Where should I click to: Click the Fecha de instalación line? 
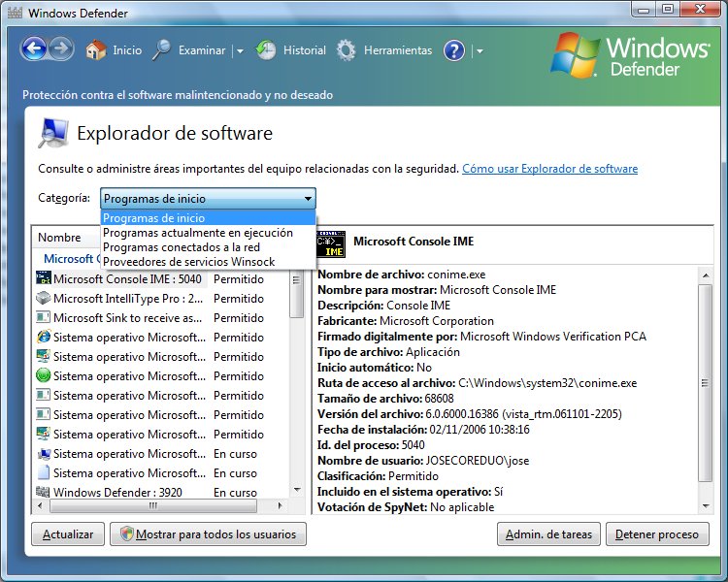point(423,430)
